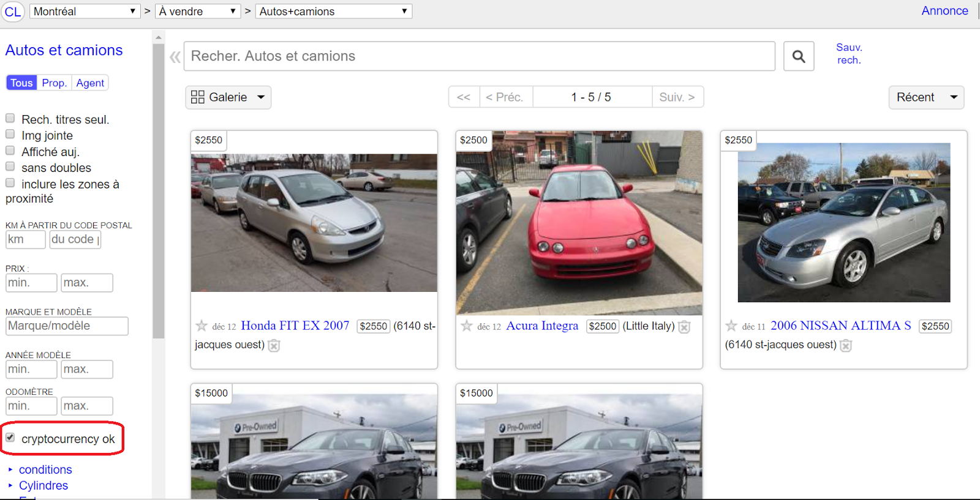Open the 'Autos+camions' subcategory dropdown
Screen dimensions: 980x500
(x=334, y=12)
